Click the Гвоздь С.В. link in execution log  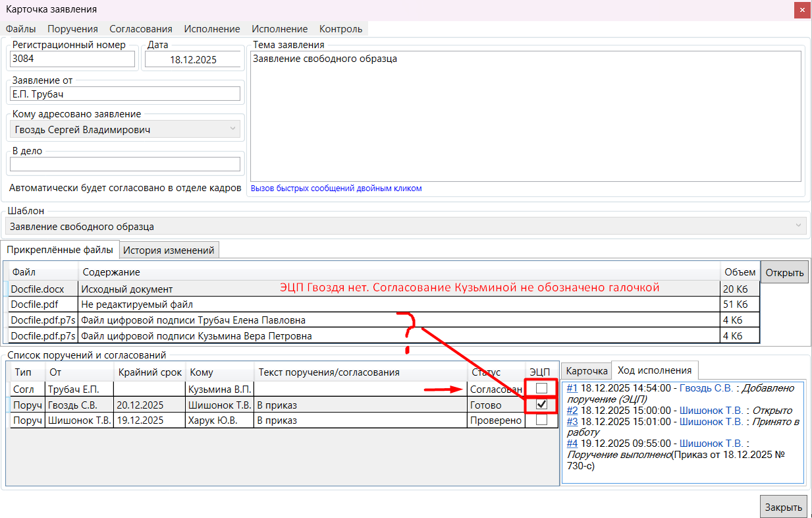[x=704, y=388]
